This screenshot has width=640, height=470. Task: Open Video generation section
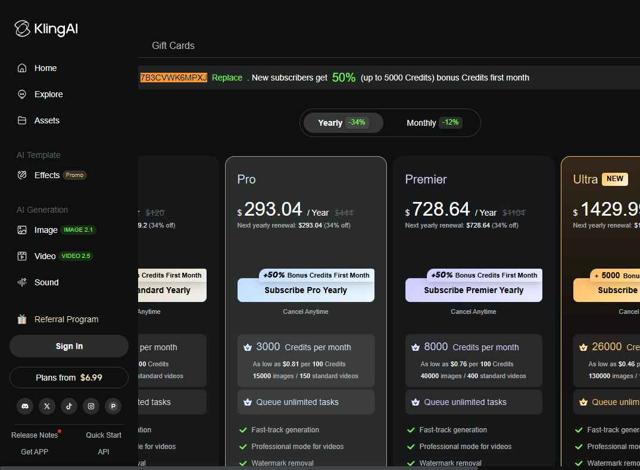(54, 256)
